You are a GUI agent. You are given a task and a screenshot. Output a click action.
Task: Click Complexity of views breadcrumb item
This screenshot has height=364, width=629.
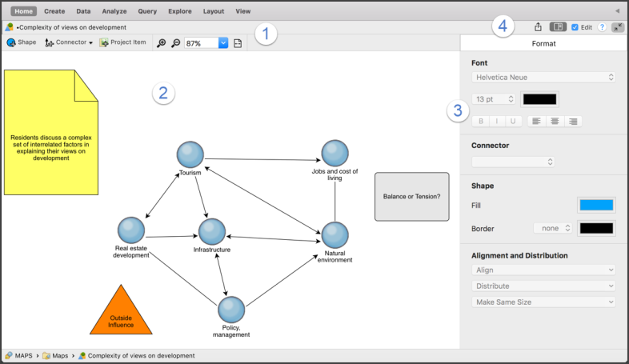click(137, 355)
